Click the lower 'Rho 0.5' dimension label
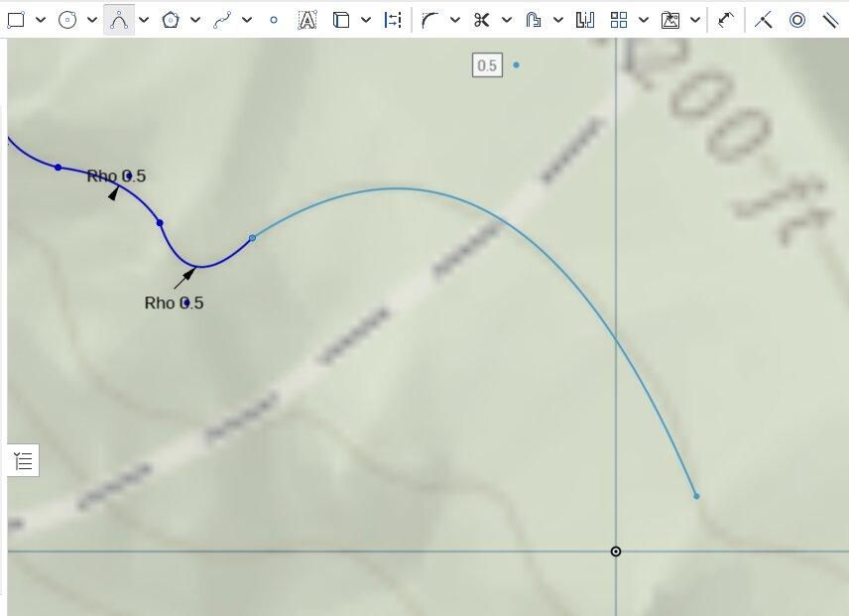The width and height of the screenshot is (849, 616). point(174,303)
